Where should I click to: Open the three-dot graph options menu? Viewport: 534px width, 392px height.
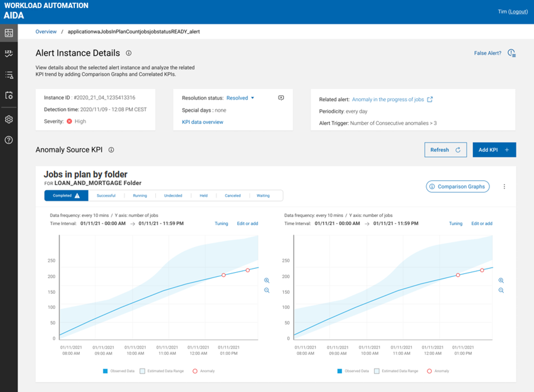coord(504,187)
